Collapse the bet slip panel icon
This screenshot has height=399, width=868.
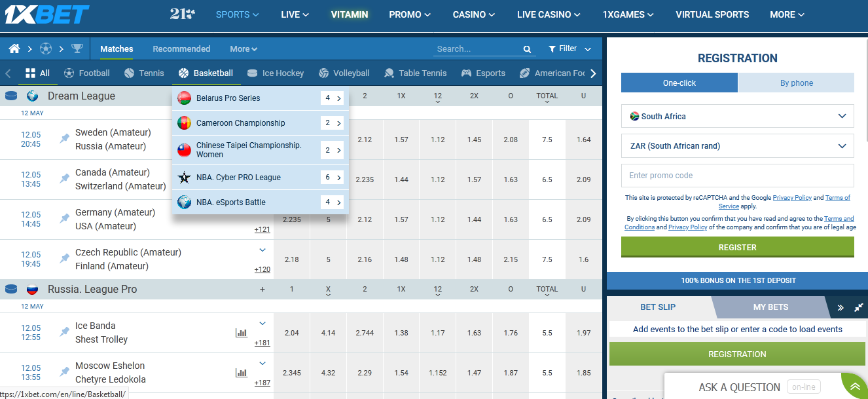[x=859, y=307]
